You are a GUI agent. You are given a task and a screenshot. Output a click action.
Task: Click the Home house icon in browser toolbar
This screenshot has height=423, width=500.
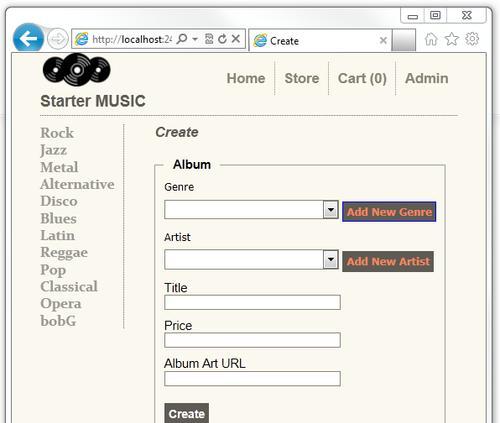431,39
